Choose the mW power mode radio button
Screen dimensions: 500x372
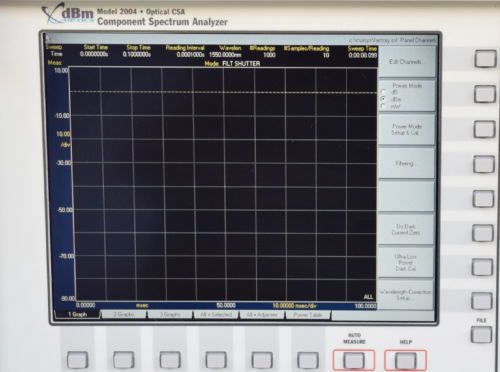(383, 106)
